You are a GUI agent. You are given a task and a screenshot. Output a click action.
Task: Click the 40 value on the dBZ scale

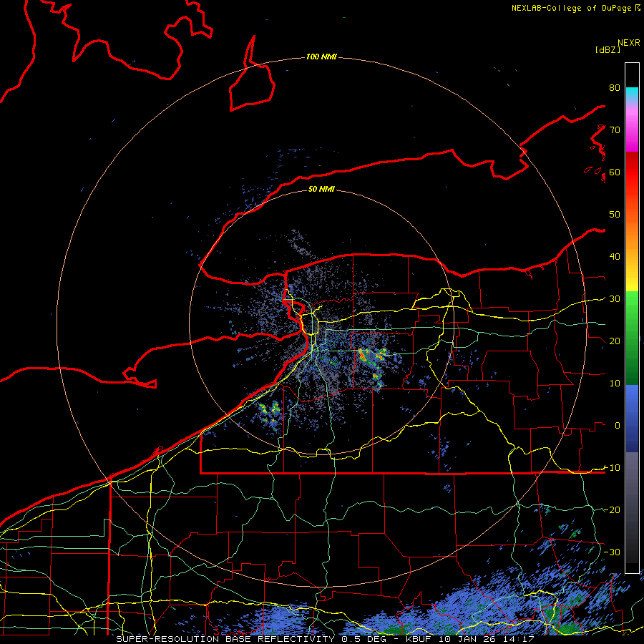(615, 257)
